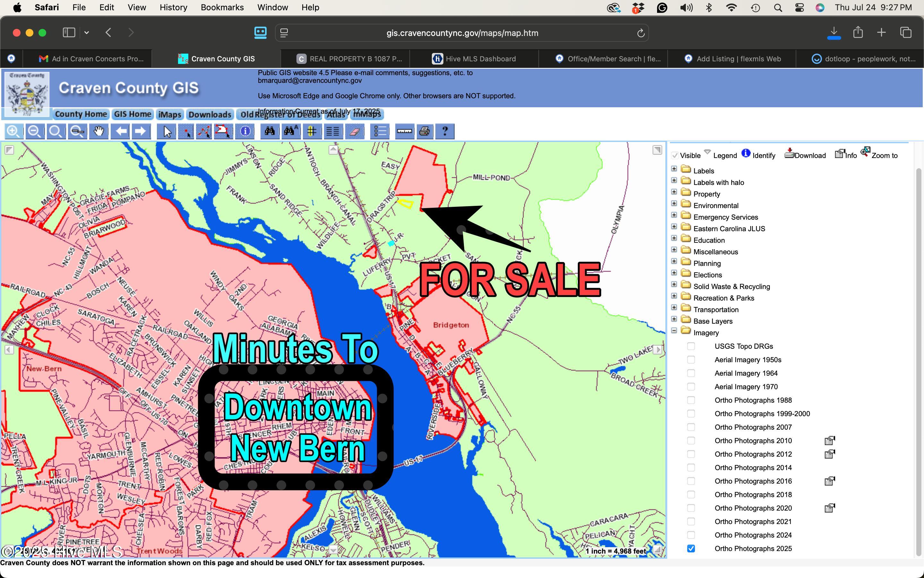This screenshot has height=578, width=924.
Task: Expand the Labels folder
Action: pos(674,169)
